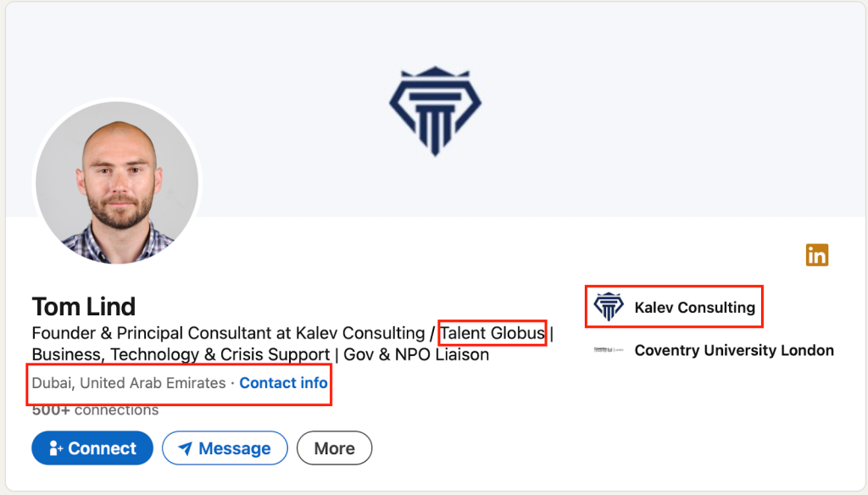Click the name Tom Lind heading
The width and height of the screenshot is (868, 495).
(84, 306)
